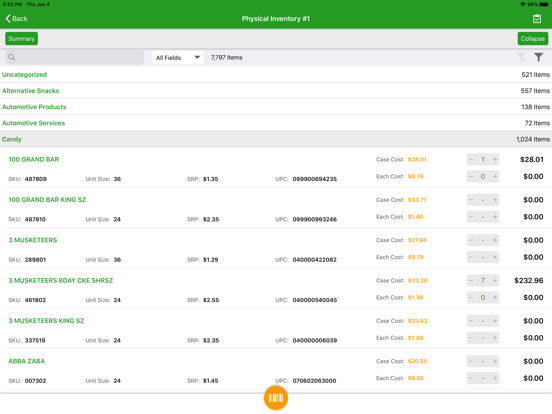Expand the Automotive Products category
This screenshot has height=414, width=552.
tap(276, 107)
